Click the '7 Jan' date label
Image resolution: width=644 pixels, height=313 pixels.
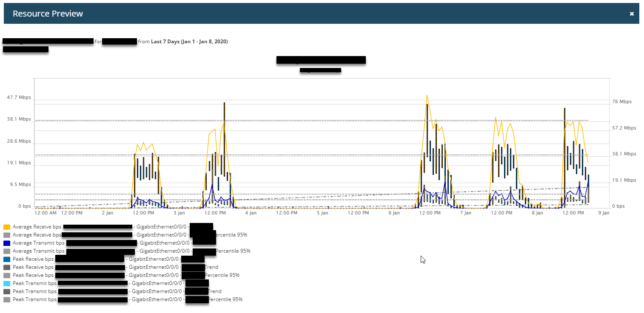click(466, 213)
